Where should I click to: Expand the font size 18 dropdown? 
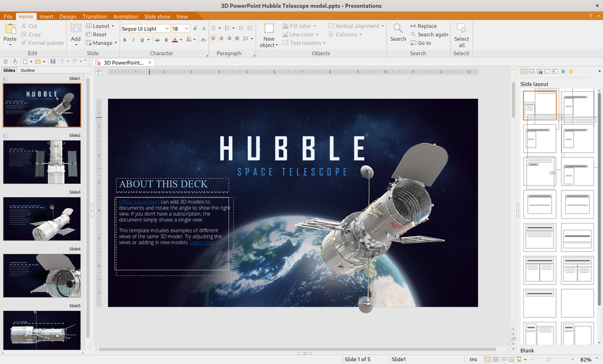(x=187, y=28)
